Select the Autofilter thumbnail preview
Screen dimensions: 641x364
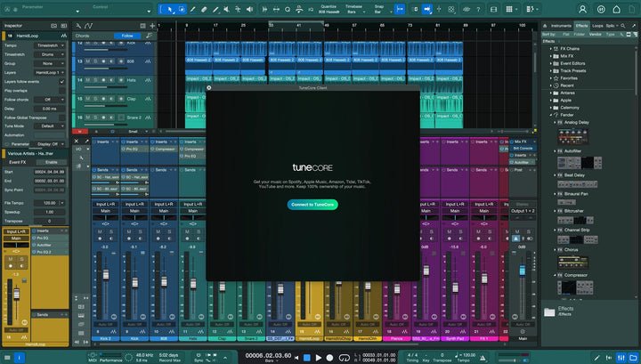tap(580, 163)
